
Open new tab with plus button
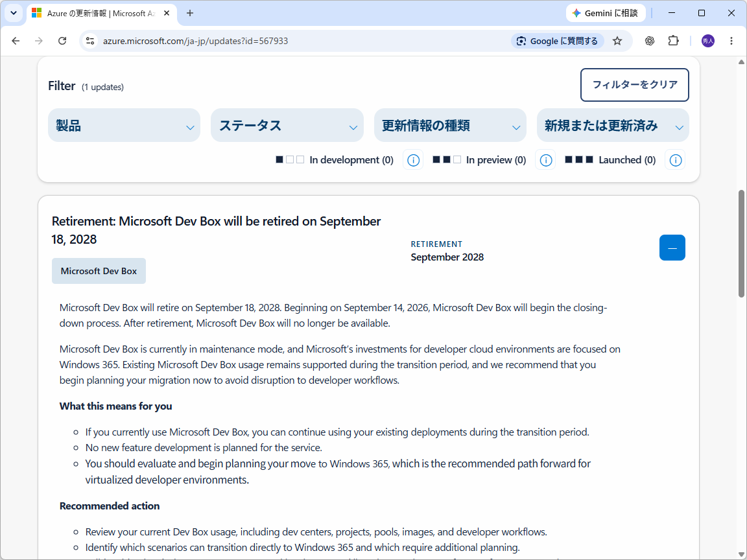point(190,14)
